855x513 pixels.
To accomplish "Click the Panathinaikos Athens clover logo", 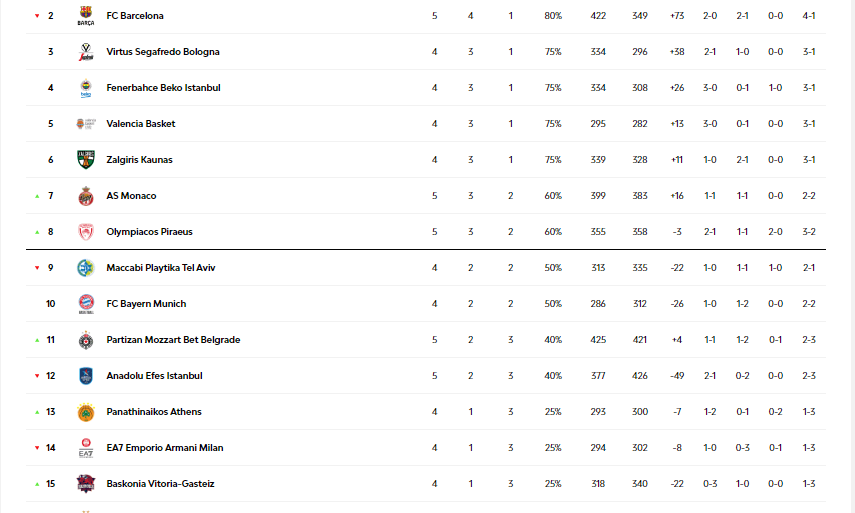I will pyautogui.click(x=85, y=412).
